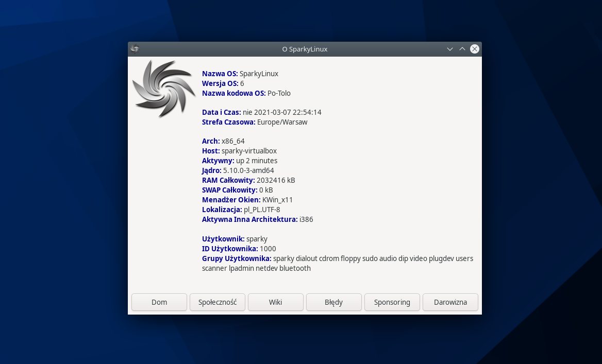Viewport: 602px width, 364px height.
Task: Close the O SparkyLinux window
Action: pyautogui.click(x=474, y=49)
